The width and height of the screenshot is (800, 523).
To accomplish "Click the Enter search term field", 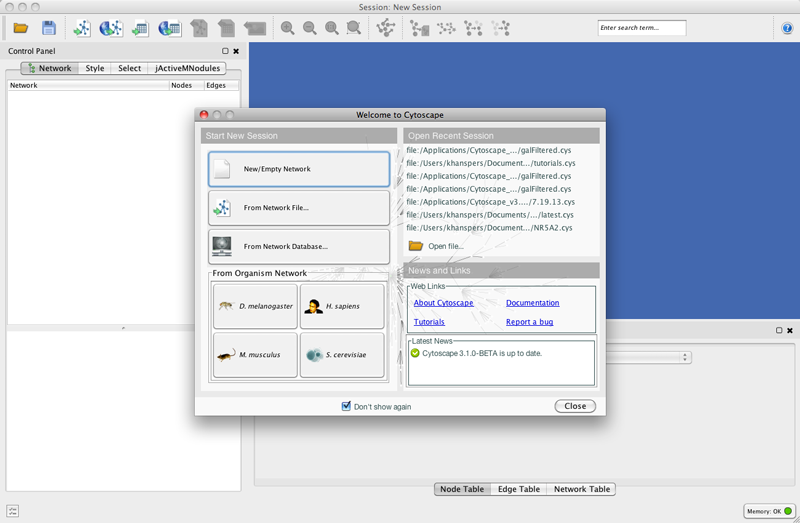I will click(642, 28).
